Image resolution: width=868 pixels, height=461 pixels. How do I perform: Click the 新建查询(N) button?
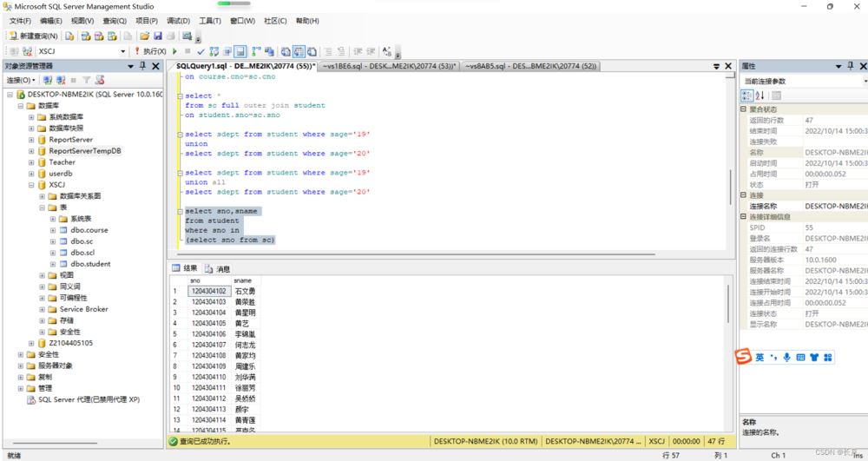pyautogui.click(x=33, y=36)
